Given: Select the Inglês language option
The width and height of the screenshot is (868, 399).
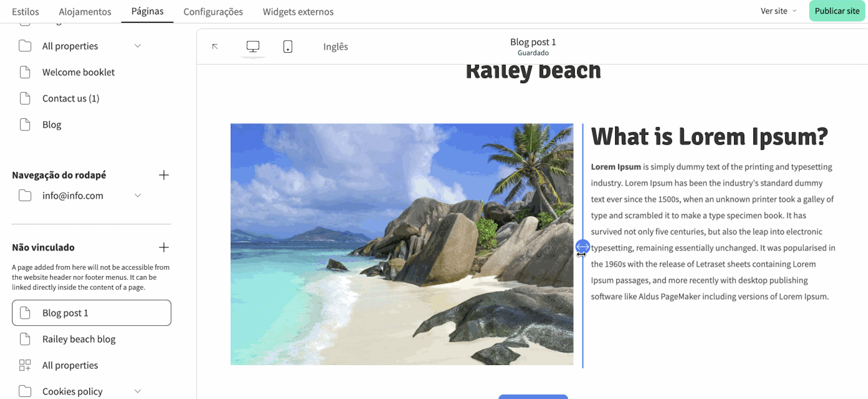Looking at the screenshot, I should [335, 46].
